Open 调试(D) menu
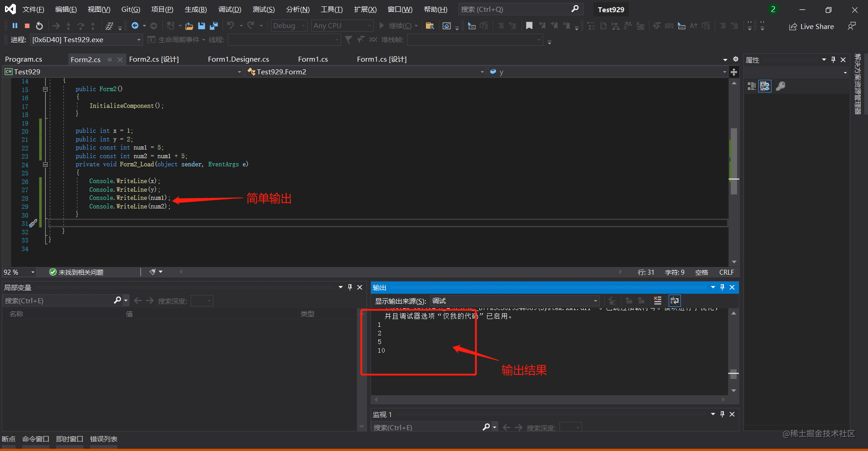The image size is (868, 451). [x=230, y=10]
